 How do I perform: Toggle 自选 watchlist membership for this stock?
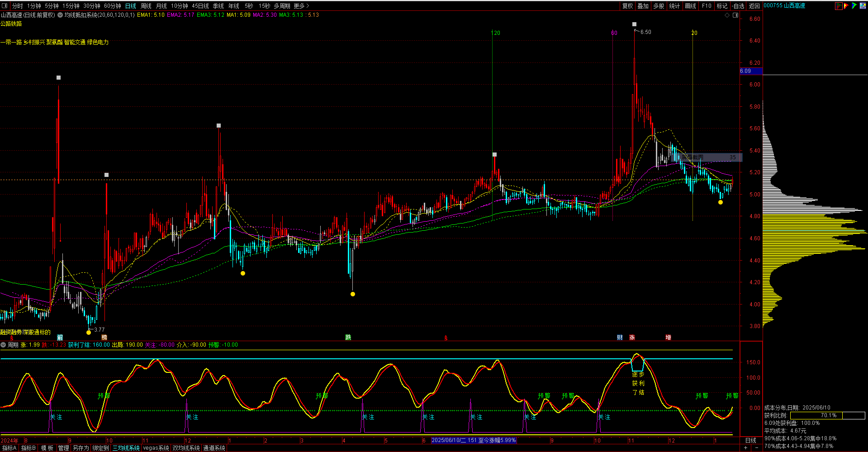[x=738, y=6]
